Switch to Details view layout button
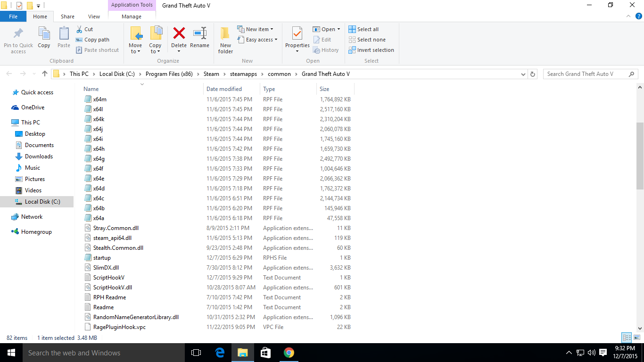Screen dimensions: 644x362 pyautogui.click(x=627, y=337)
